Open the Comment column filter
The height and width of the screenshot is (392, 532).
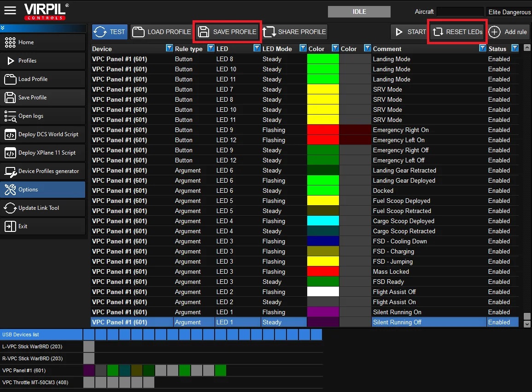pyautogui.click(x=482, y=48)
